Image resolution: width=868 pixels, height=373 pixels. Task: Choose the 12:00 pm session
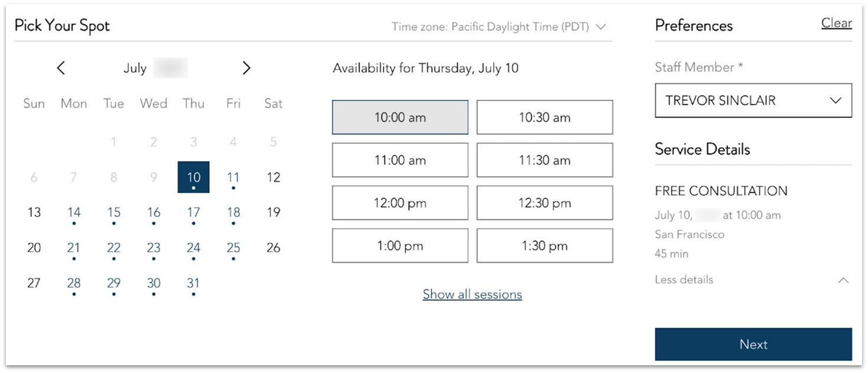[400, 203]
